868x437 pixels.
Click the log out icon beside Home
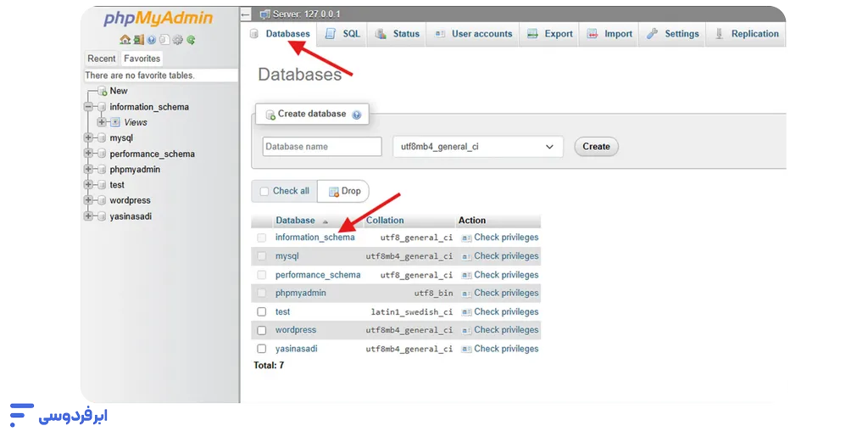(x=138, y=40)
